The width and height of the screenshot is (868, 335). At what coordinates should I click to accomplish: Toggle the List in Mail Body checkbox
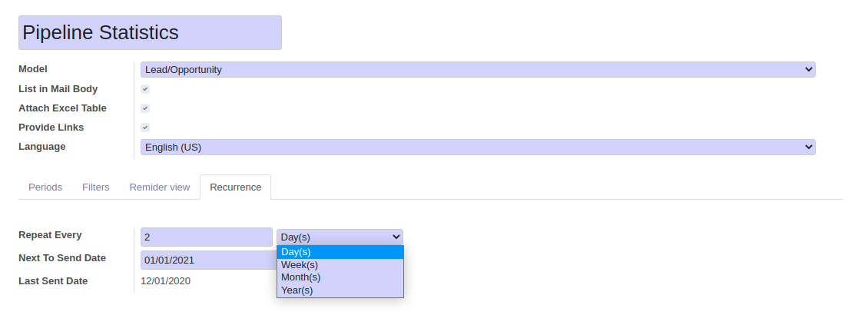tap(145, 89)
